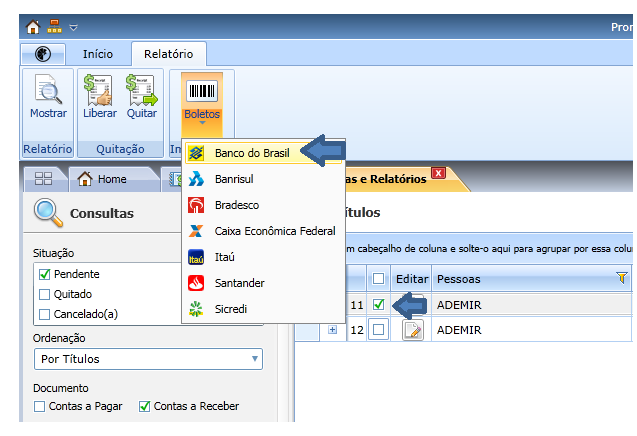637x436 pixels.
Task: Open the grid view tab with four squares
Action: pos(43,179)
